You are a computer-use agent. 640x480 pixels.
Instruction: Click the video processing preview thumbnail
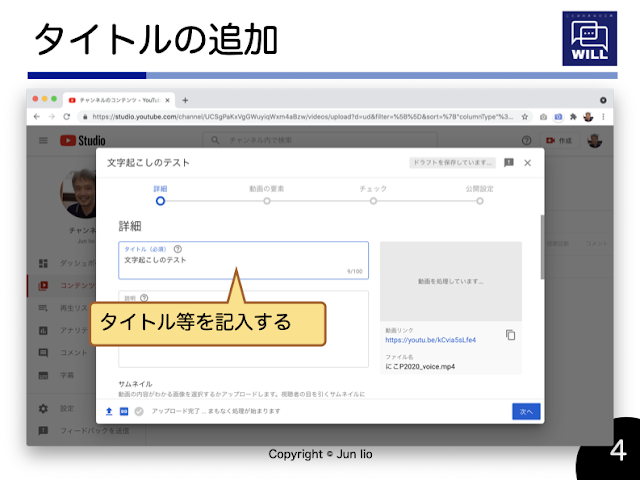(x=451, y=281)
